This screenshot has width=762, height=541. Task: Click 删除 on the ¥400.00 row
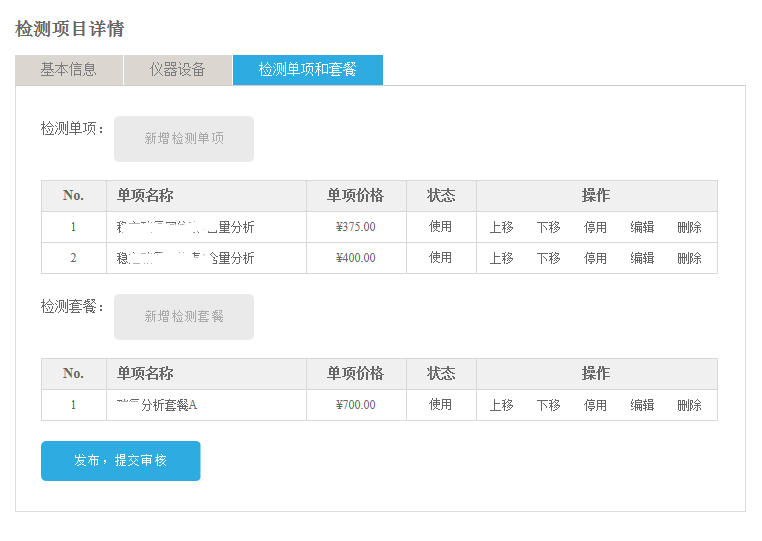(x=689, y=258)
